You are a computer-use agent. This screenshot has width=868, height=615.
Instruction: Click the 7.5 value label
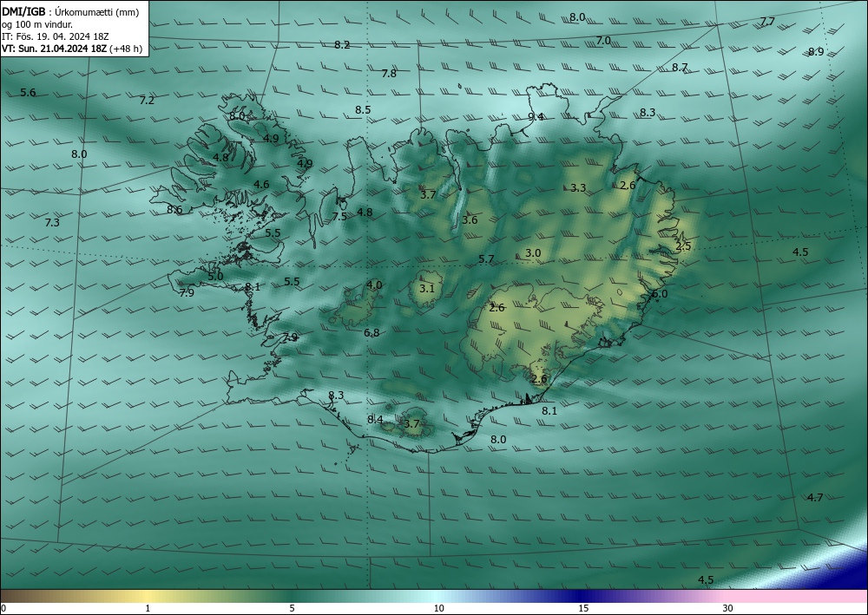[339, 216]
